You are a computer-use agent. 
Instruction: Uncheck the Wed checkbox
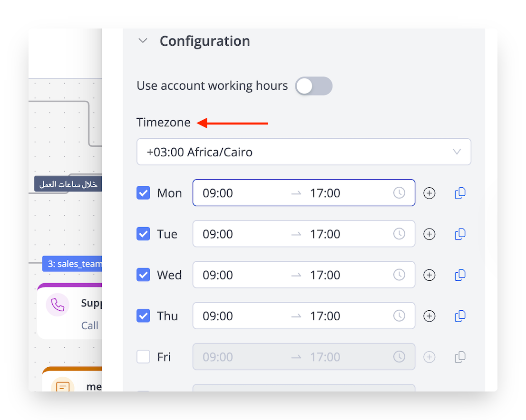point(143,275)
